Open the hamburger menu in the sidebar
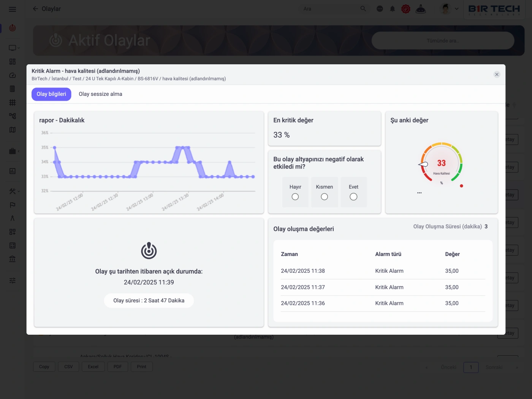532x399 pixels. (13, 9)
